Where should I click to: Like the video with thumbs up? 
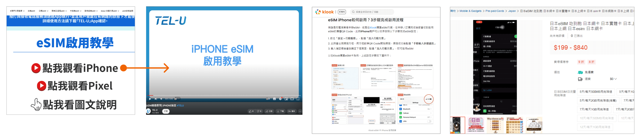251,111
